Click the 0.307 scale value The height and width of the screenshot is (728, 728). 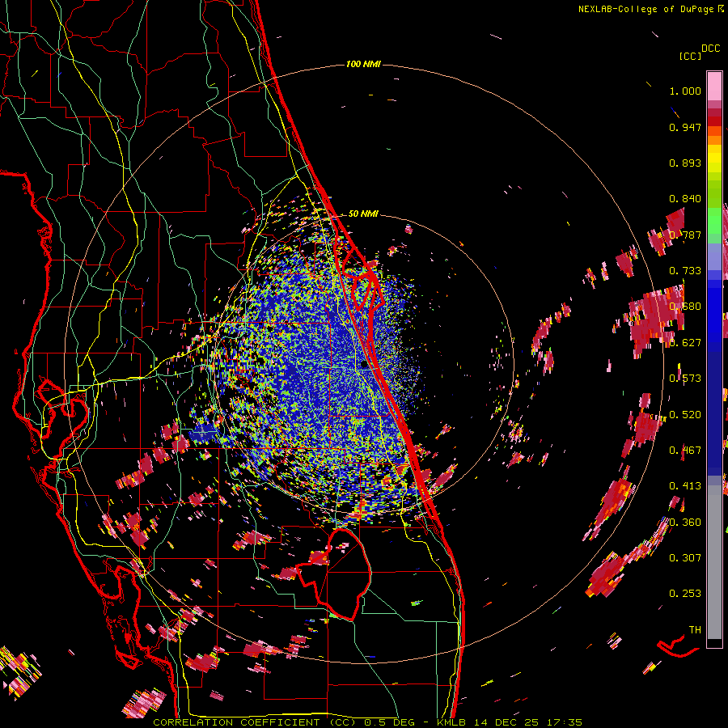click(x=685, y=557)
